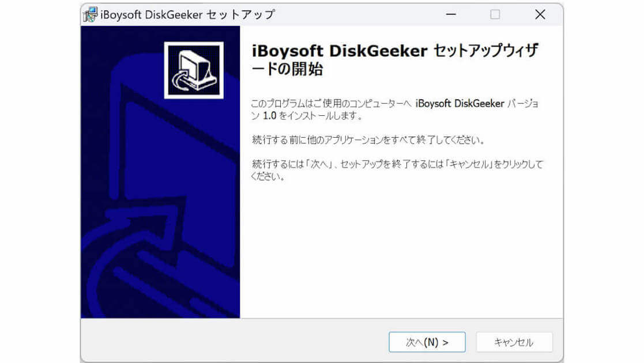The height and width of the screenshot is (363, 644).
Task: Minimize the setup window
Action: click(x=451, y=14)
